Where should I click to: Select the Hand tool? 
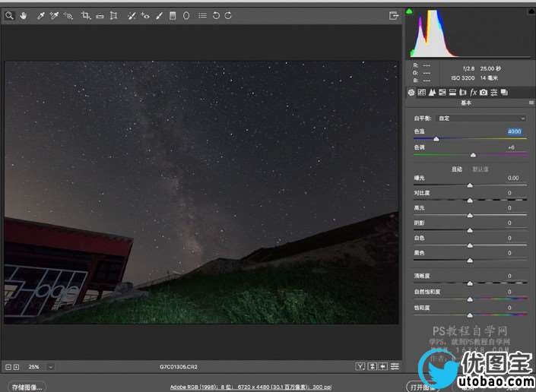pos(24,15)
